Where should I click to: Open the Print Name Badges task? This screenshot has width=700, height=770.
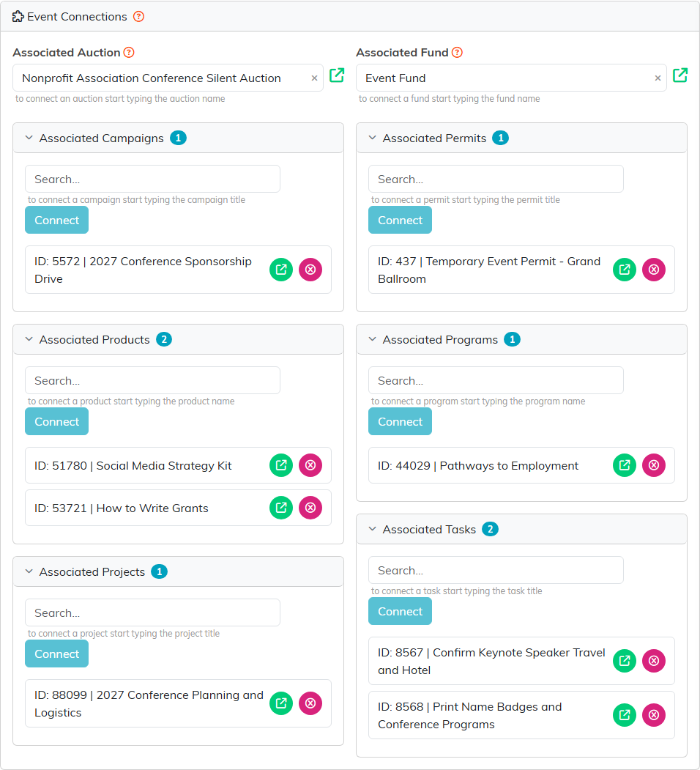[625, 715]
